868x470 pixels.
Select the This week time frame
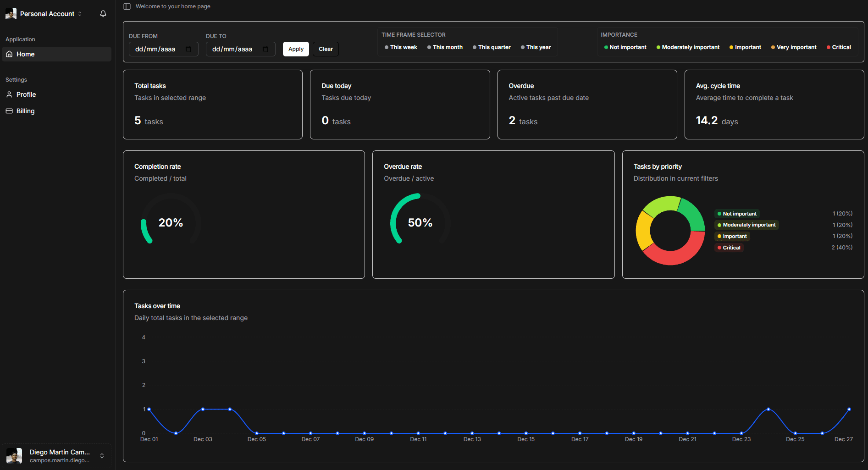point(401,47)
